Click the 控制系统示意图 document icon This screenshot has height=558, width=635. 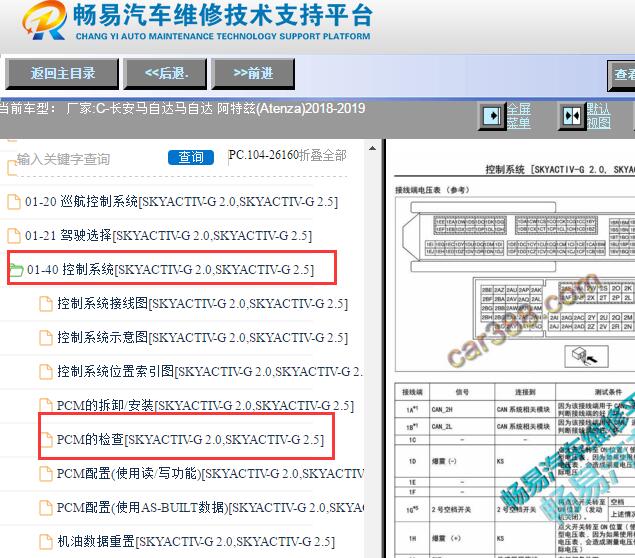[x=46, y=337]
